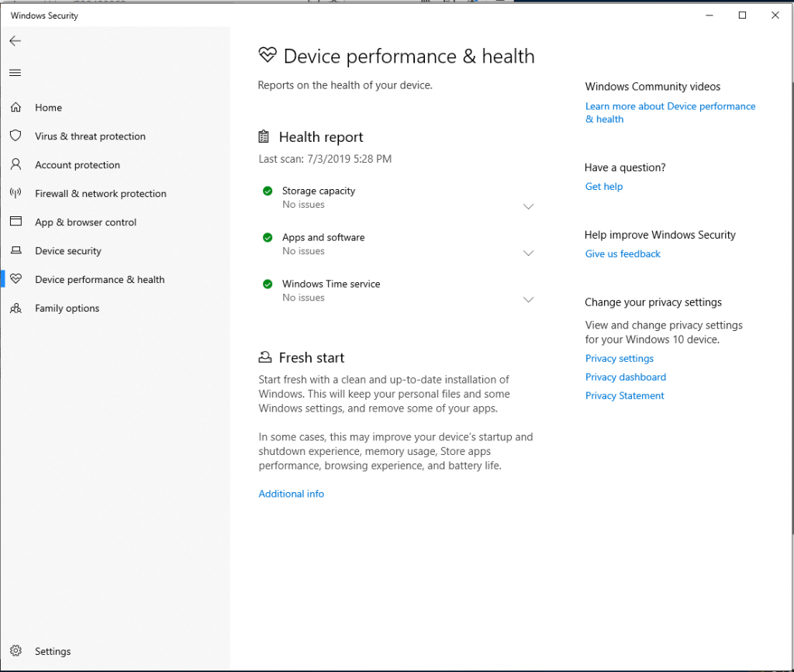The image size is (794, 672).
Task: Open Family options
Action: 66,308
